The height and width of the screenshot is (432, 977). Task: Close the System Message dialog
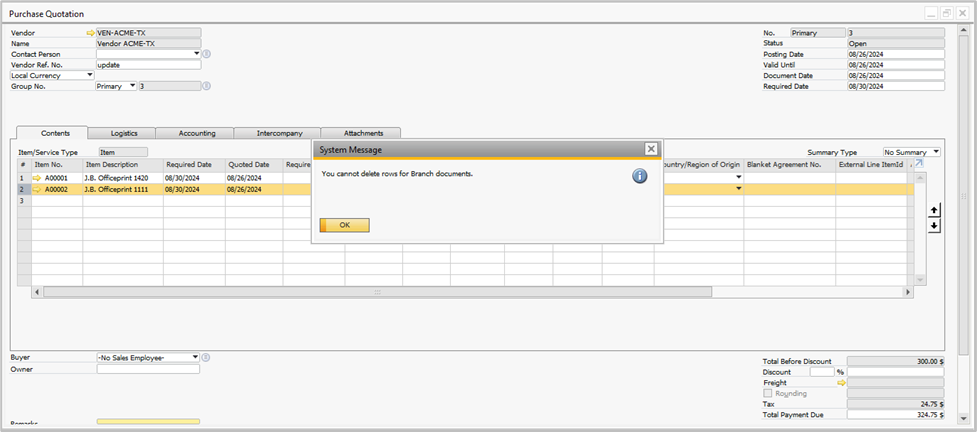click(651, 149)
